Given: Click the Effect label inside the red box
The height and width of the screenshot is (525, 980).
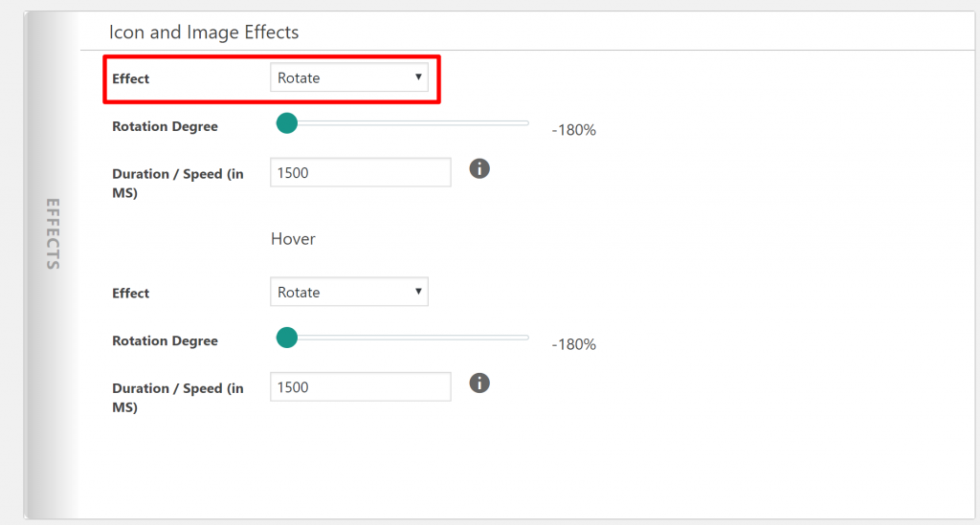Looking at the screenshot, I should coord(130,78).
